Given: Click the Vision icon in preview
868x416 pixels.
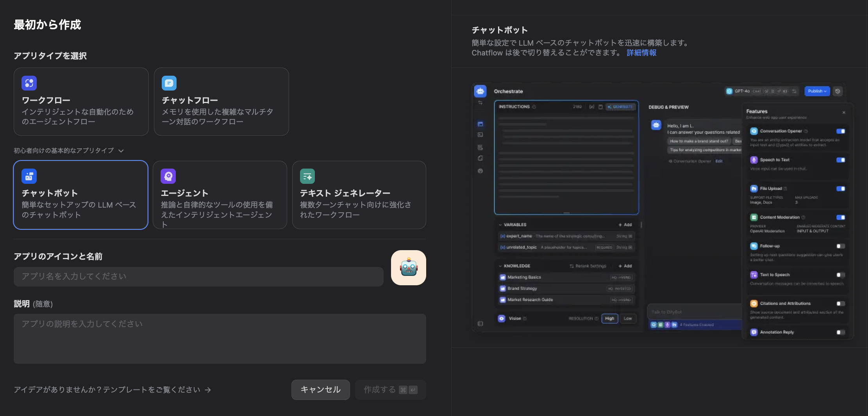Looking at the screenshot, I should point(501,318).
